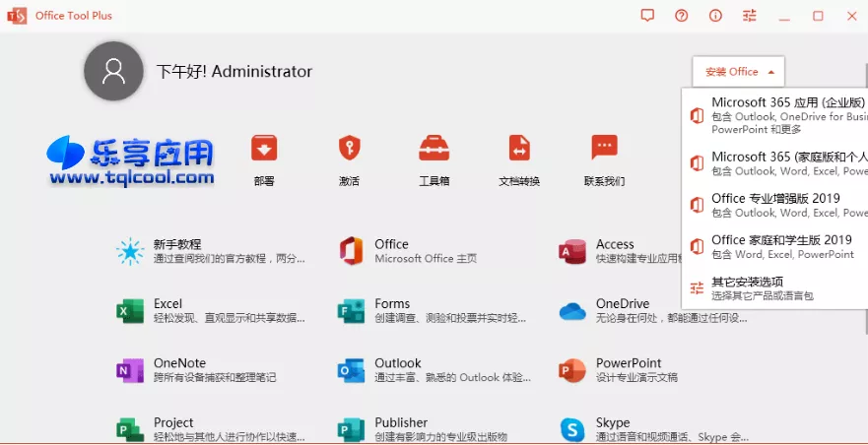Launch the OneDrive cloud icon
868x445 pixels.
tap(572, 311)
